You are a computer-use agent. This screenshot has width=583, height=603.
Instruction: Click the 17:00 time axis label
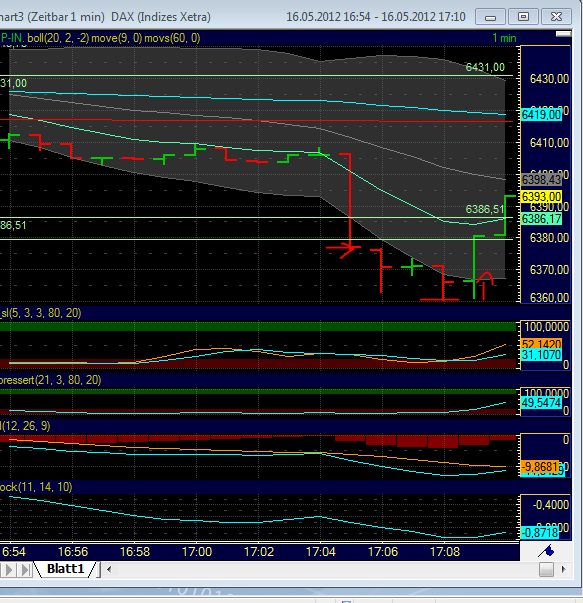click(197, 552)
